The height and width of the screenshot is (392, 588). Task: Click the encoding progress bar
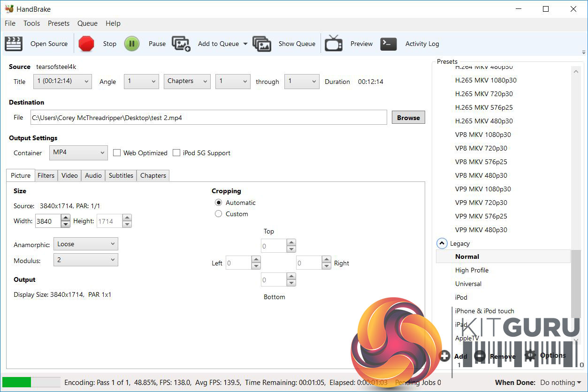point(31,382)
